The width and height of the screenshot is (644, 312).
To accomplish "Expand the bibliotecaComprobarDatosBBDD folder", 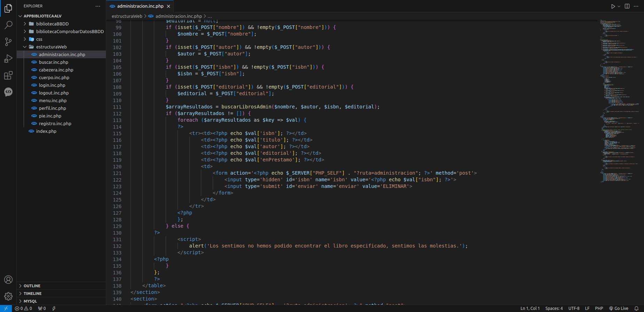I will [61, 31].
